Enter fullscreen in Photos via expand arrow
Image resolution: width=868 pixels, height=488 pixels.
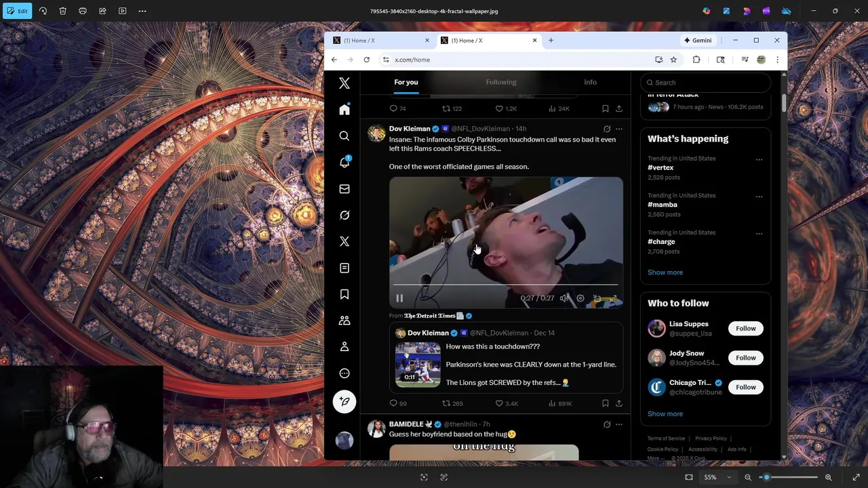(x=856, y=477)
